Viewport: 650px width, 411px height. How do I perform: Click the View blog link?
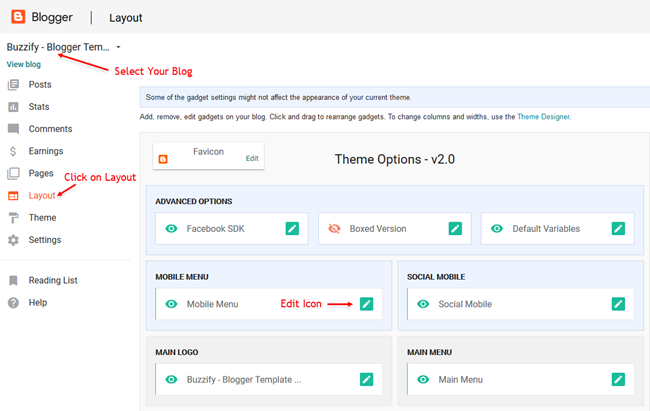(x=24, y=64)
